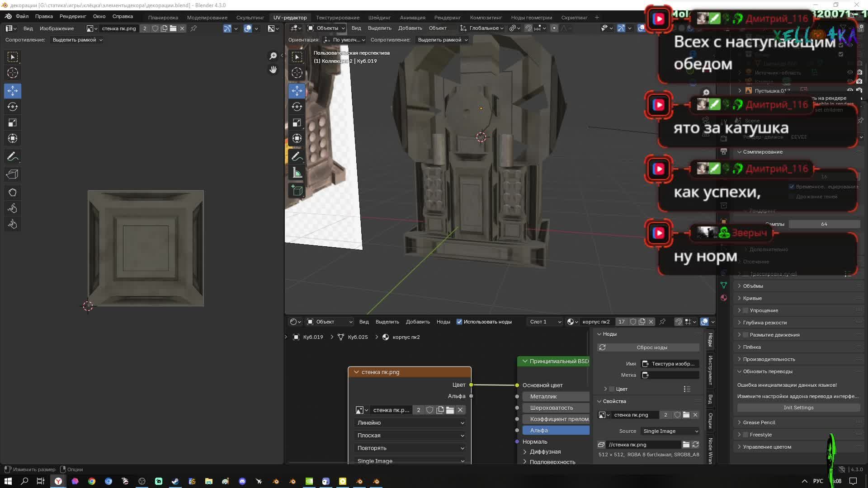Select the Scale tool in UV editor toolbar
Image resolution: width=868 pixels, height=488 pixels.
click(x=13, y=122)
